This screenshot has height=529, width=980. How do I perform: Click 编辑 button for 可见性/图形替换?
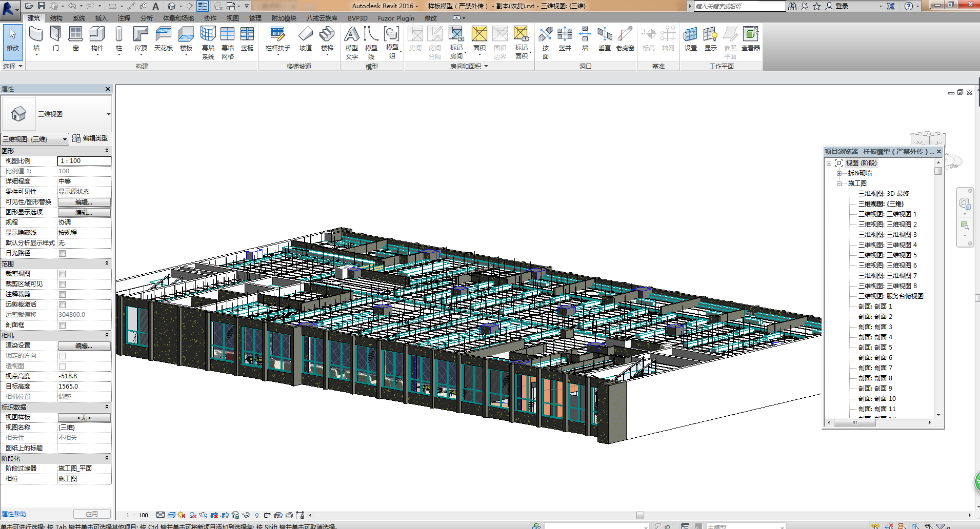pos(84,202)
